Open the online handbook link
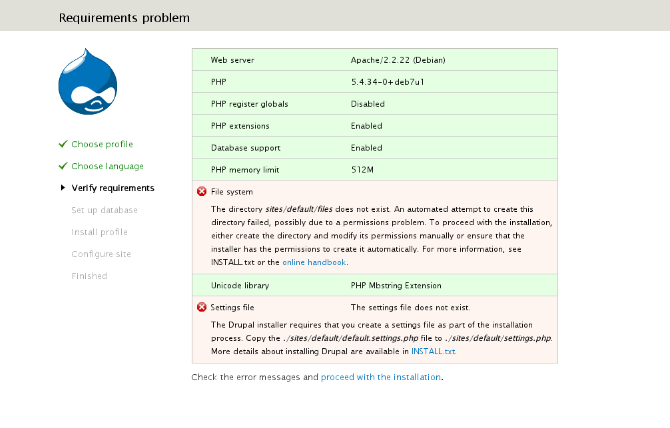 [x=314, y=262]
